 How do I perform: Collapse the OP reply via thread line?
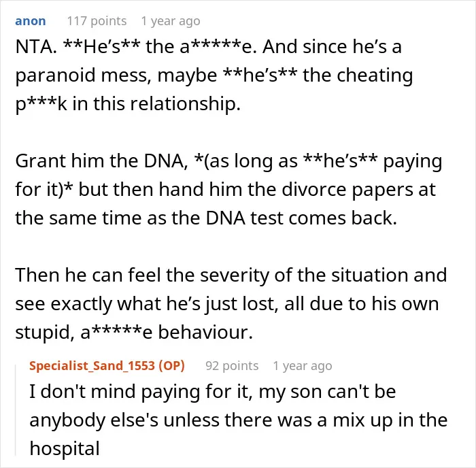click(x=16, y=410)
